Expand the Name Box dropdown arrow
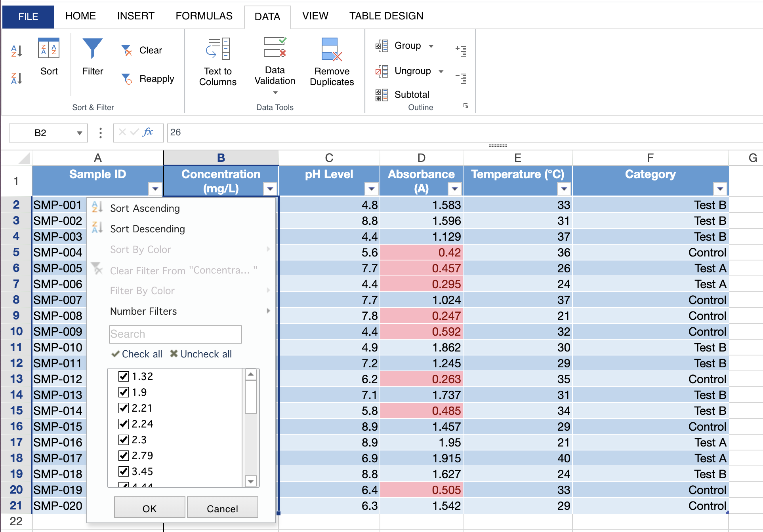Image resolution: width=763 pixels, height=532 pixels. tap(79, 133)
